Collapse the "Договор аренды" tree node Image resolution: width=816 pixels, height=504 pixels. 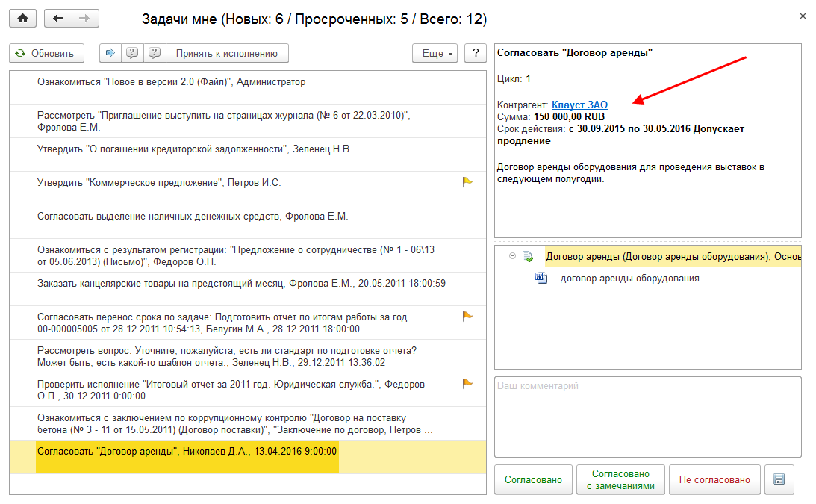click(x=512, y=256)
